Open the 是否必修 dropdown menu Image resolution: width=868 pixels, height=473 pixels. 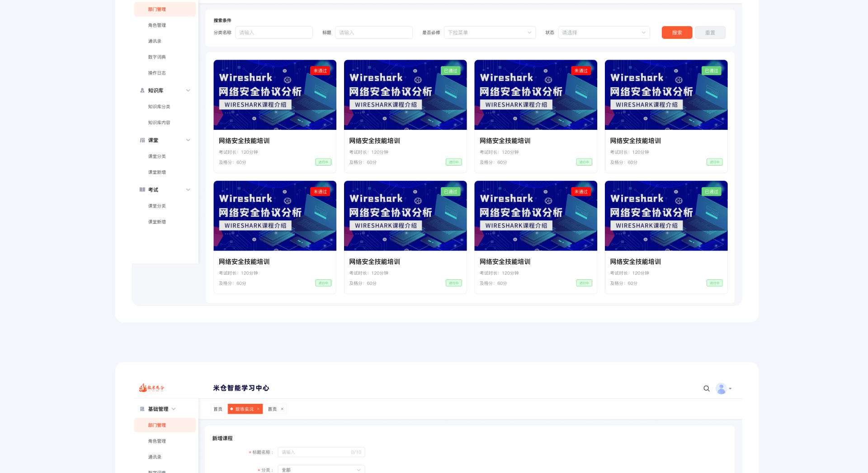(490, 33)
